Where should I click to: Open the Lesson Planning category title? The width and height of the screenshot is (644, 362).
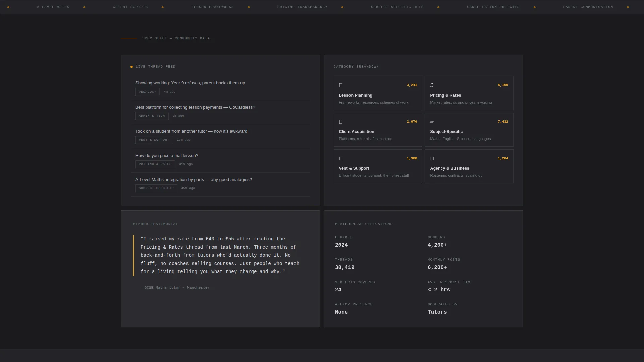tap(356, 95)
